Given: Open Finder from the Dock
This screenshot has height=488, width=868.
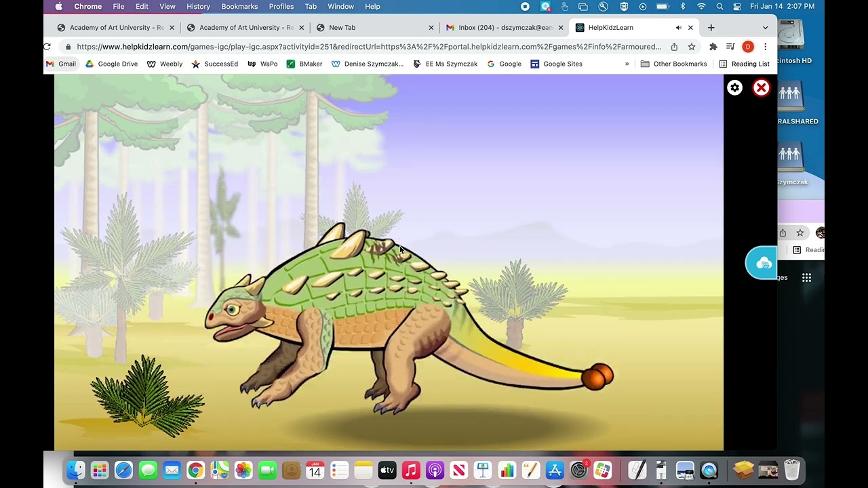Looking at the screenshot, I should (x=76, y=470).
